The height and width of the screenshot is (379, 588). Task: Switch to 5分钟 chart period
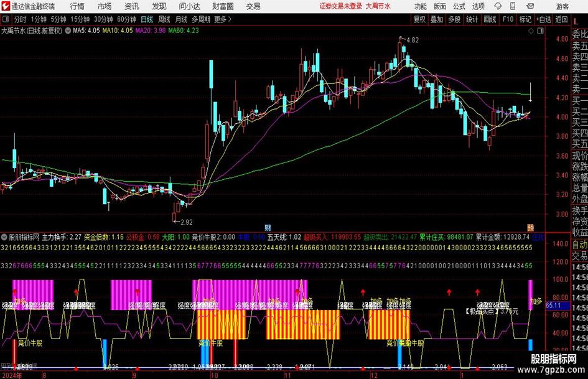[x=58, y=19]
